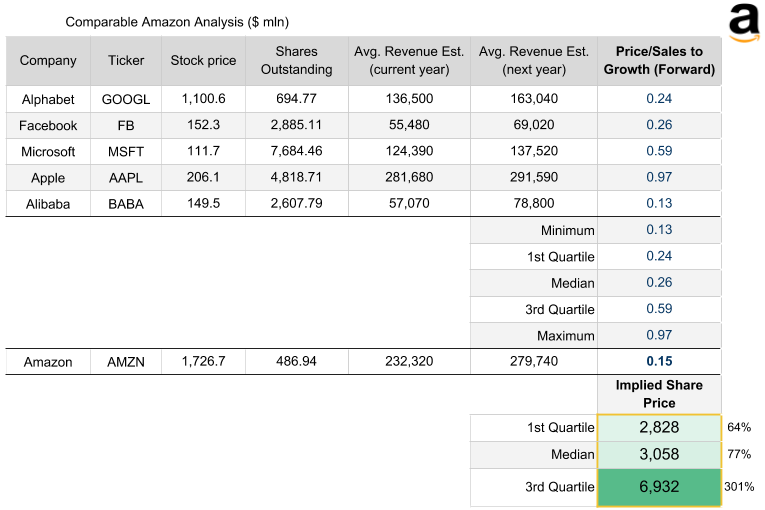Click the AMZN ticker cell
This screenshot has width=765, height=510.
126,362
